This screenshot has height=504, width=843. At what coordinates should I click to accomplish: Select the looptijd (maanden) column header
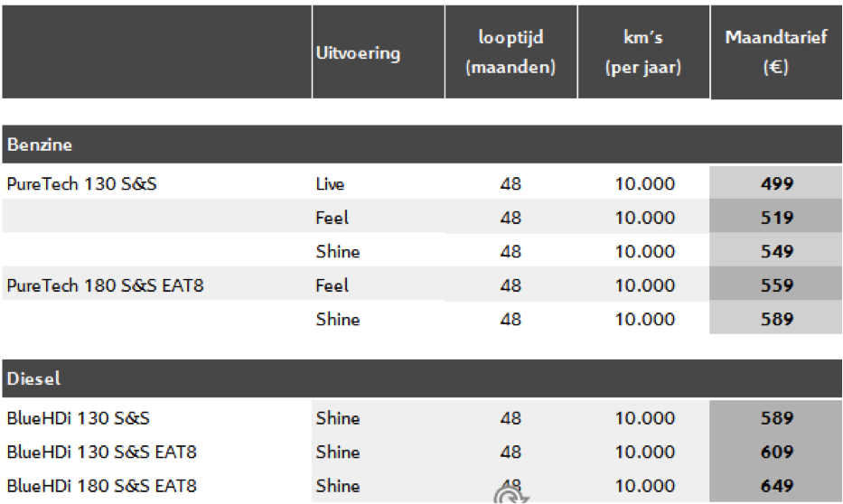coord(511,52)
